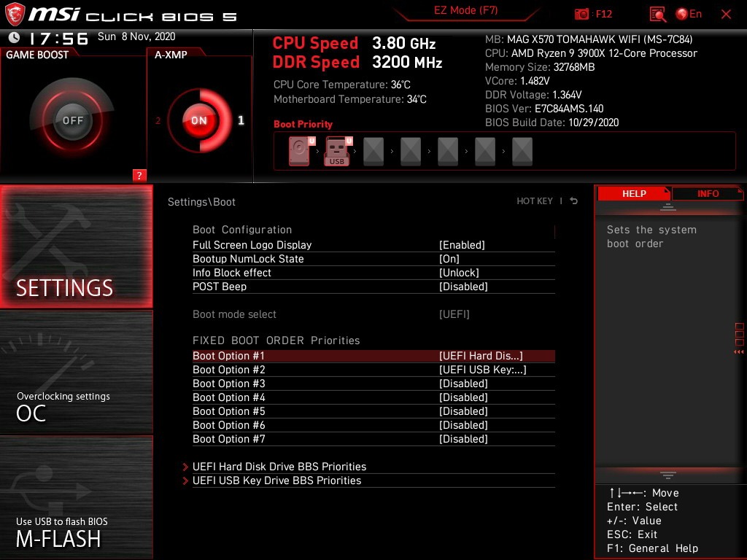
Task: Click the Boot Priority label
Action: coord(303,124)
